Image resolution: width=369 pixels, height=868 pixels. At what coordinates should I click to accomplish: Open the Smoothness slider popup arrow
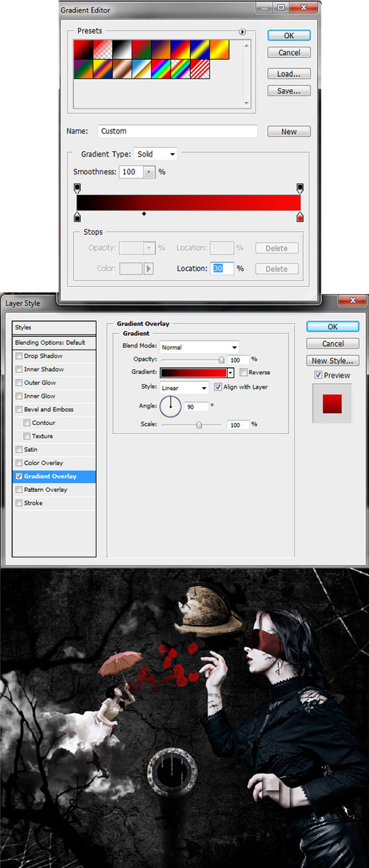pyautogui.click(x=148, y=171)
